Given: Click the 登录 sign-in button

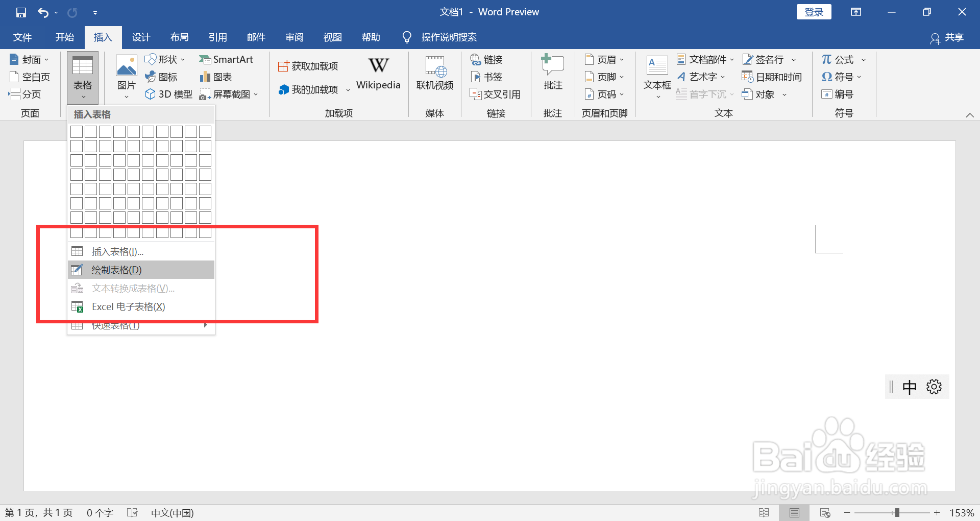Looking at the screenshot, I should tap(813, 11).
